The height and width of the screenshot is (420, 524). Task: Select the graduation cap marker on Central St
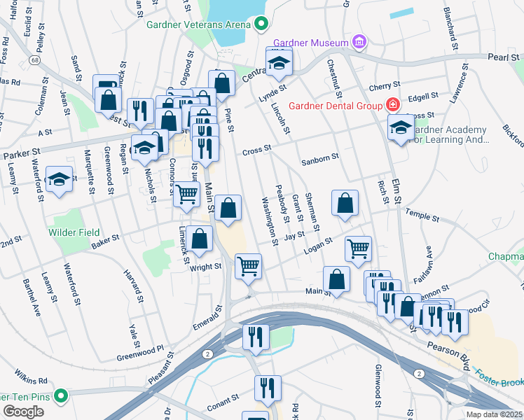[x=279, y=65]
